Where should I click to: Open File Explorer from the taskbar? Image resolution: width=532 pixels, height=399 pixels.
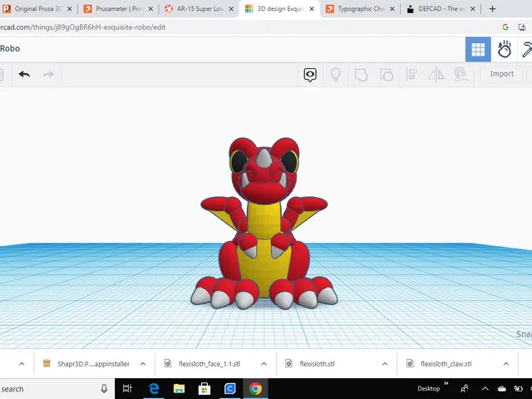point(179,389)
